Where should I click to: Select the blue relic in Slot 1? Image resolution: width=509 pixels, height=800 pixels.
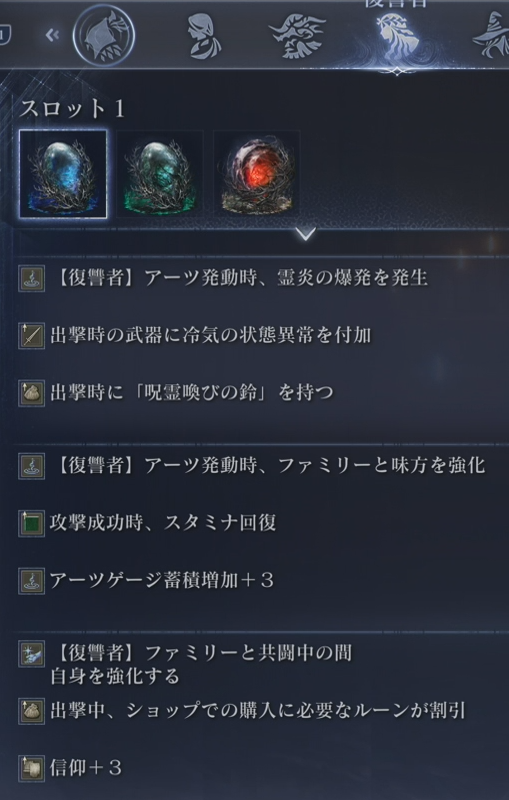63,174
